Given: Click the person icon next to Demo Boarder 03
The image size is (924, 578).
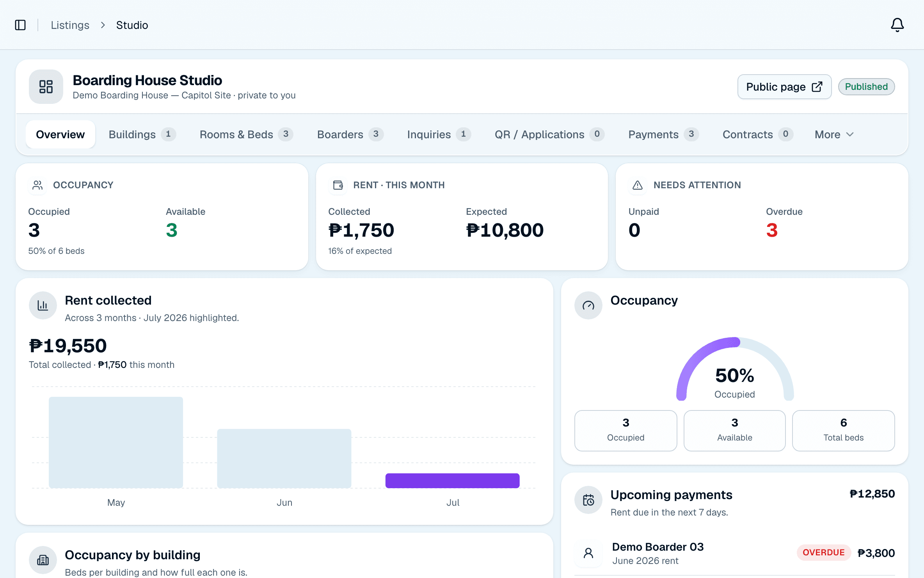Looking at the screenshot, I should point(588,553).
